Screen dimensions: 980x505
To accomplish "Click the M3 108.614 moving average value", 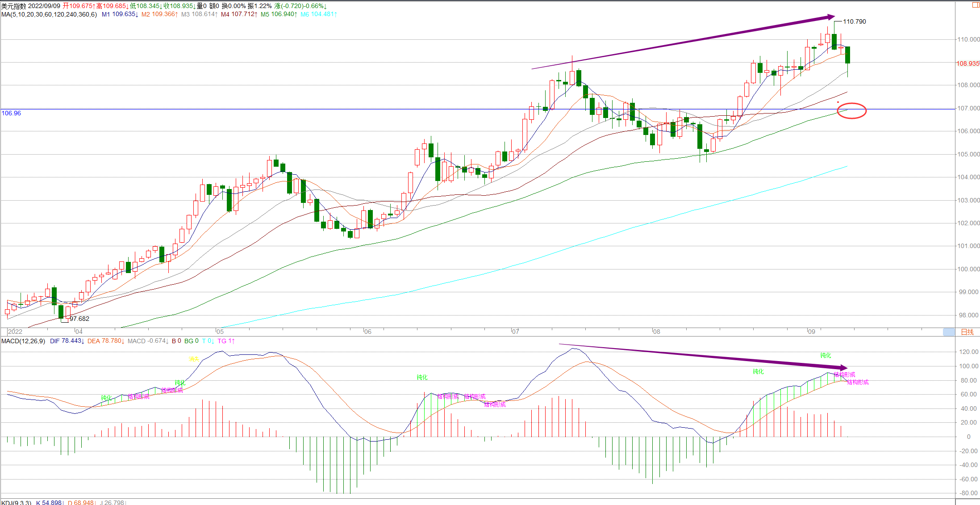I will [x=199, y=14].
